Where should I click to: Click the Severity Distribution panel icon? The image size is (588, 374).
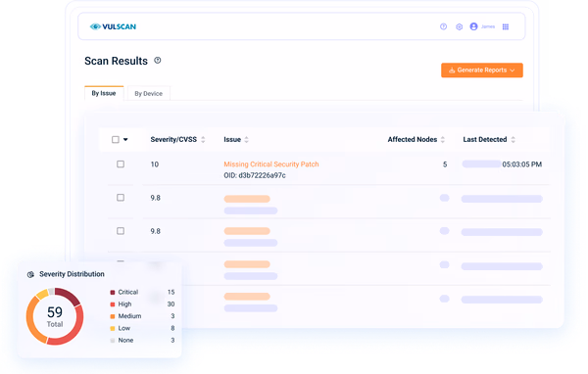[30, 274]
